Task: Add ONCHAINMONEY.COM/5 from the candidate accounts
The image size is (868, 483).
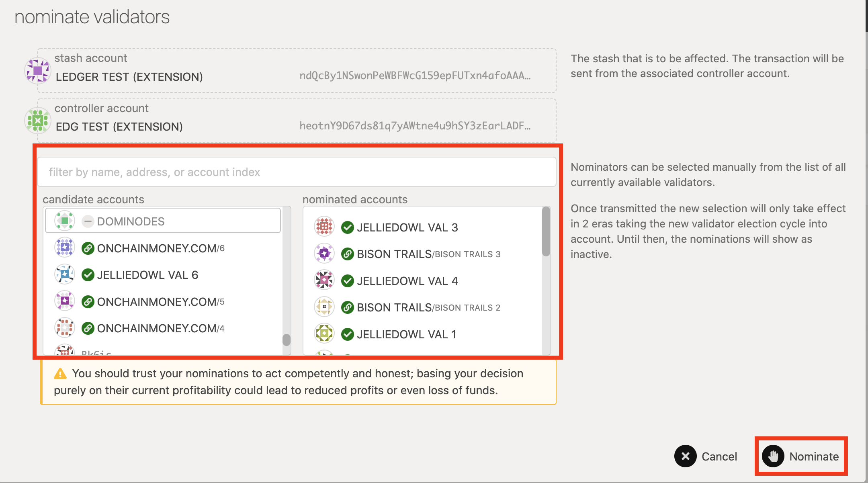Action: [x=160, y=302]
